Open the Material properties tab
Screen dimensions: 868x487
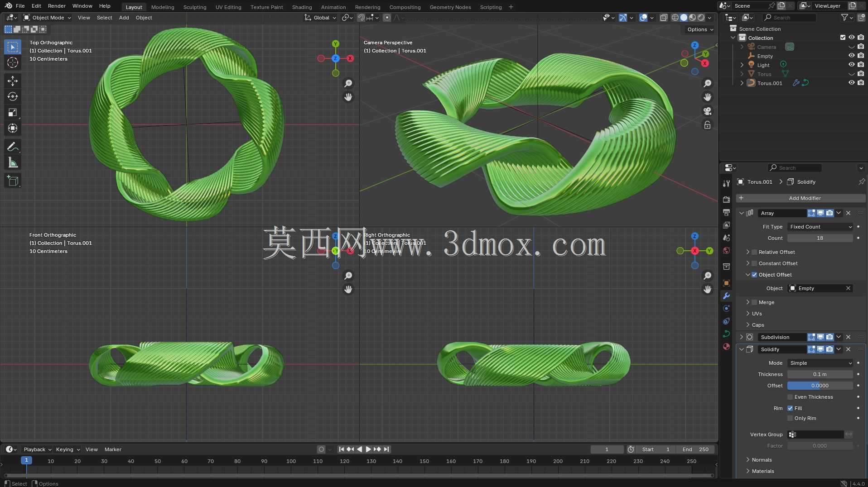[x=726, y=347]
